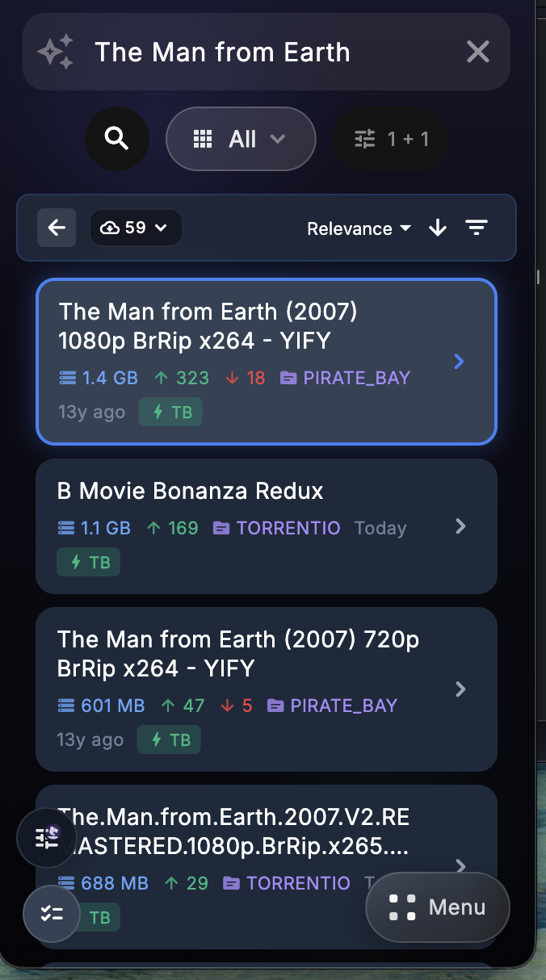This screenshot has width=546, height=980.
Task: Click TB badge on B Movie Bonanza Redux
Action: tap(89, 562)
